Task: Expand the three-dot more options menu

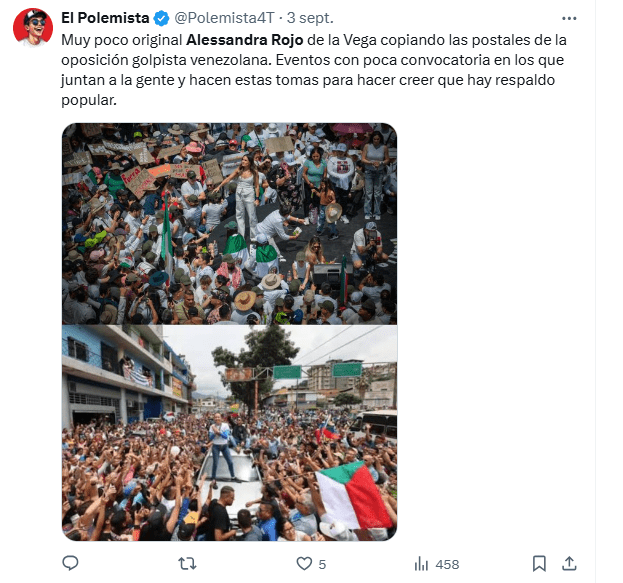Action: (x=569, y=18)
